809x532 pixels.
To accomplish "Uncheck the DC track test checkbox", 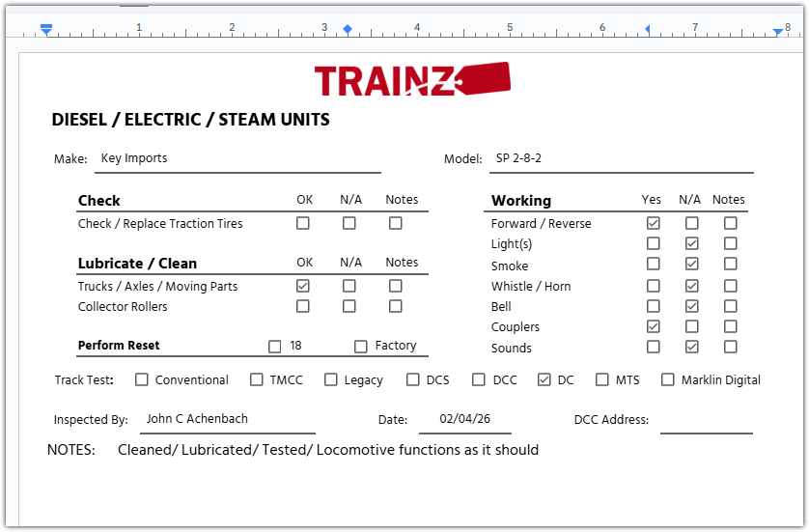I will pos(544,379).
